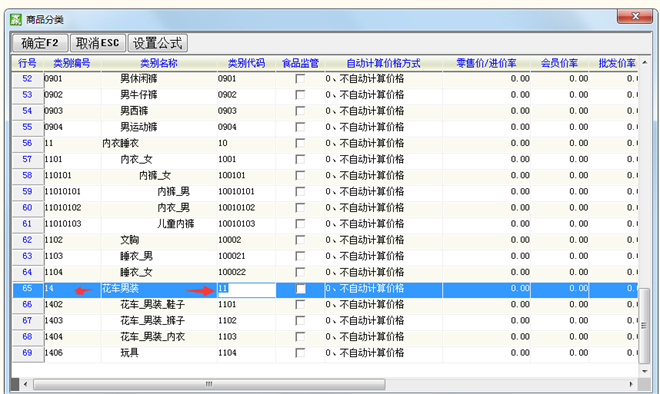Select the 内衣_男 category name cell
Viewport: 660px width, 394px height.
tap(159, 208)
